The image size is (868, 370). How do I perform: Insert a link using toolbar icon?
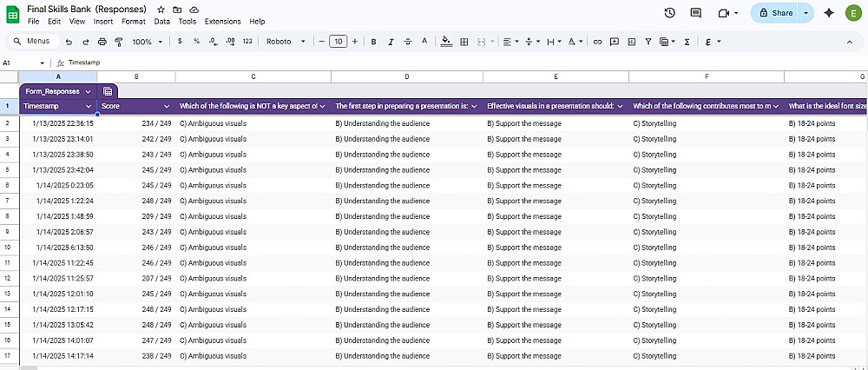coord(597,42)
